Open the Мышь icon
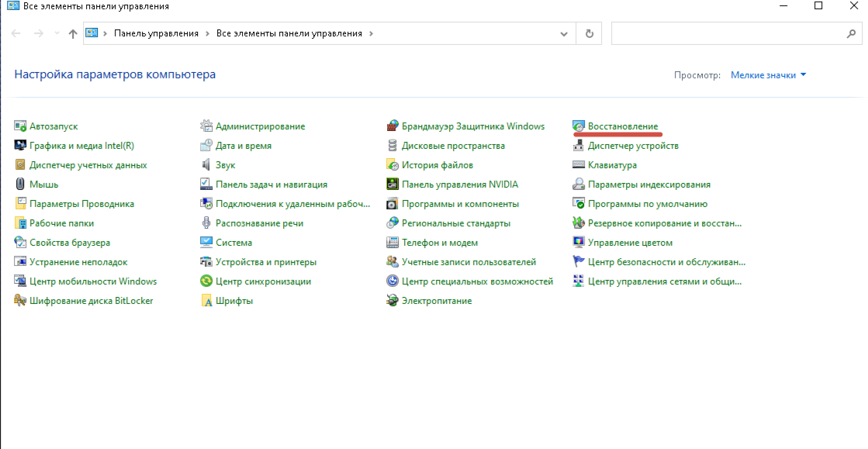Screen dimensions: 868x449 point(20,185)
